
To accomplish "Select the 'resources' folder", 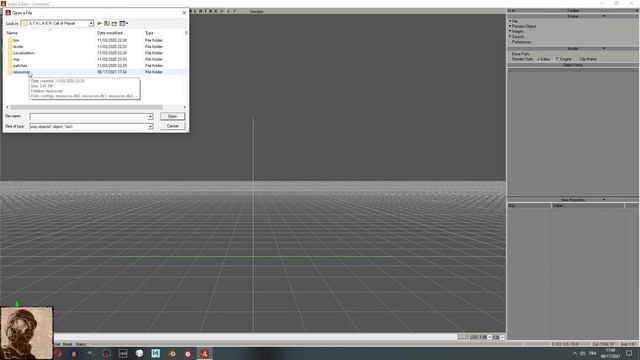I will click(21, 72).
